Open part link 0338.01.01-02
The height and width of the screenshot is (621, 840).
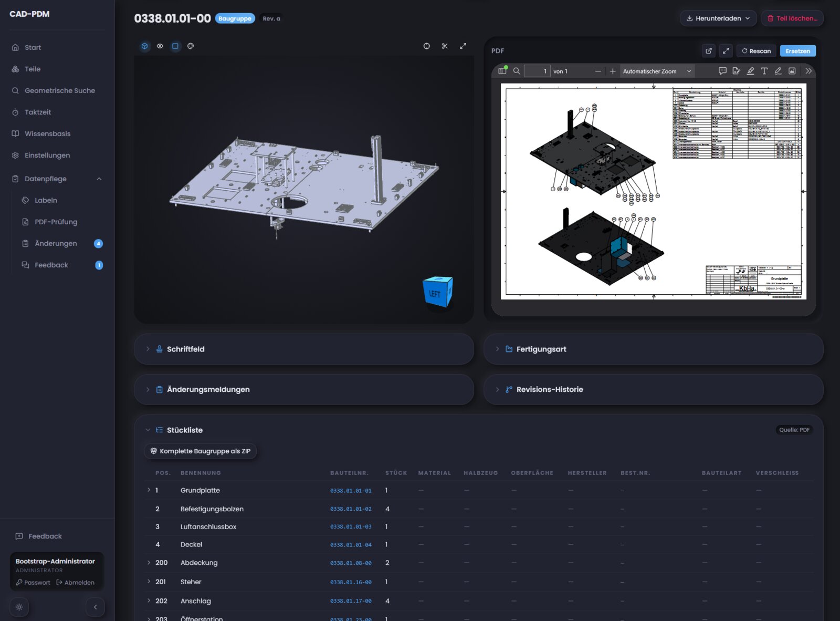(x=351, y=509)
